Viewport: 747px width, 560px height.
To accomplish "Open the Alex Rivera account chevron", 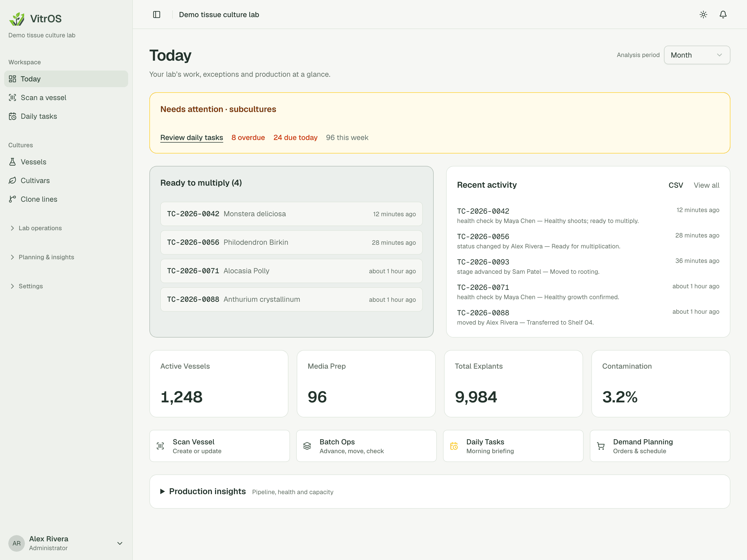I will pos(120,543).
